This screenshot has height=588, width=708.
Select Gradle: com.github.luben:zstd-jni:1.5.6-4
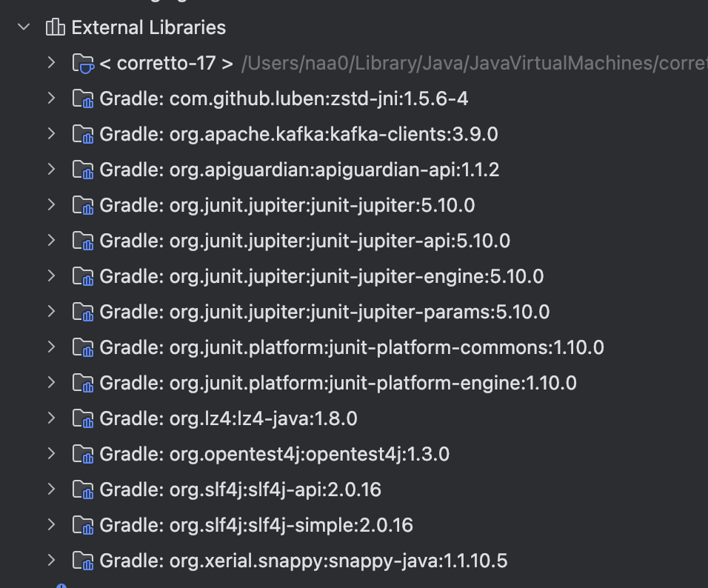click(284, 99)
